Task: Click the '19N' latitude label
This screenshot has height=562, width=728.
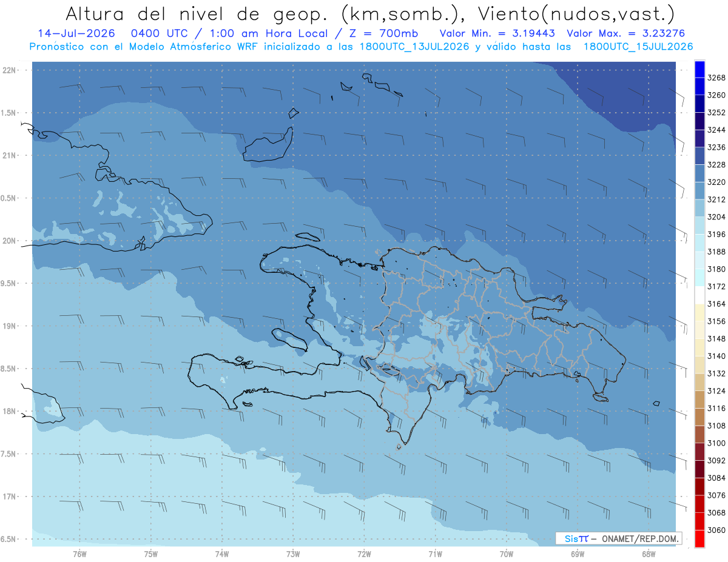Action: click(x=10, y=326)
